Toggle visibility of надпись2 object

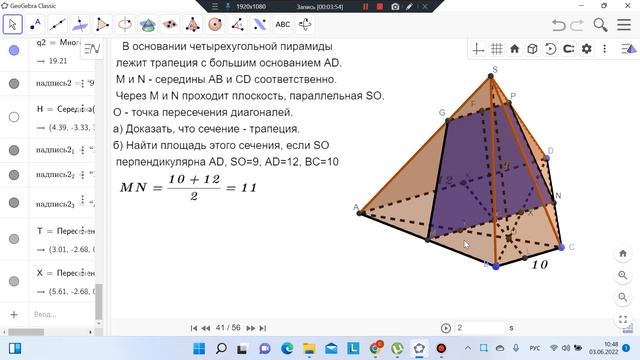coord(14,83)
